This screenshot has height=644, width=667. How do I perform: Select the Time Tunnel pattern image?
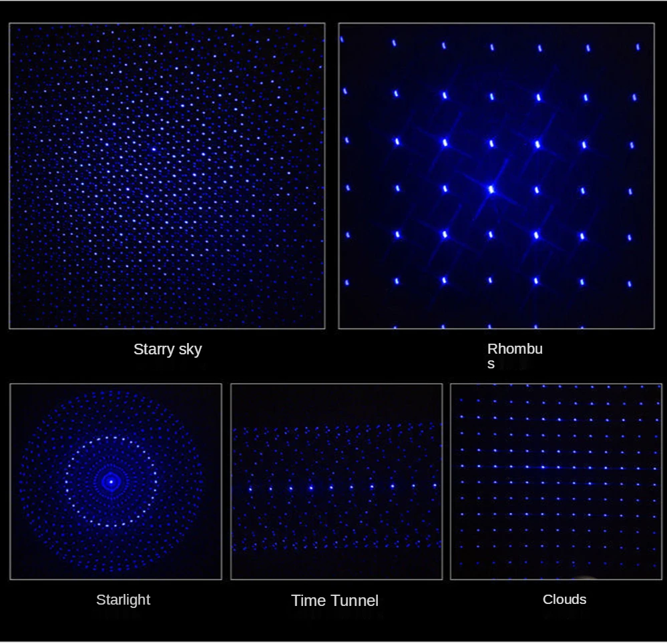(x=337, y=482)
